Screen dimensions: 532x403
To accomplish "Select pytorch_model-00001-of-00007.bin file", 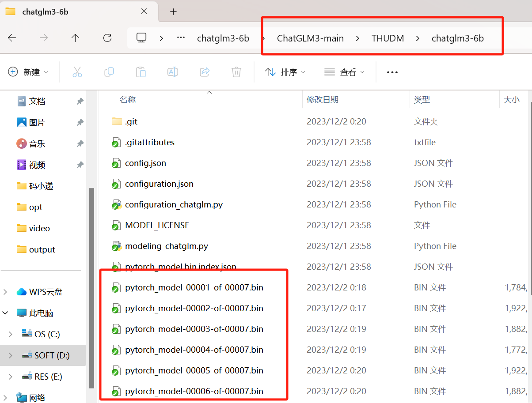I will (x=194, y=288).
